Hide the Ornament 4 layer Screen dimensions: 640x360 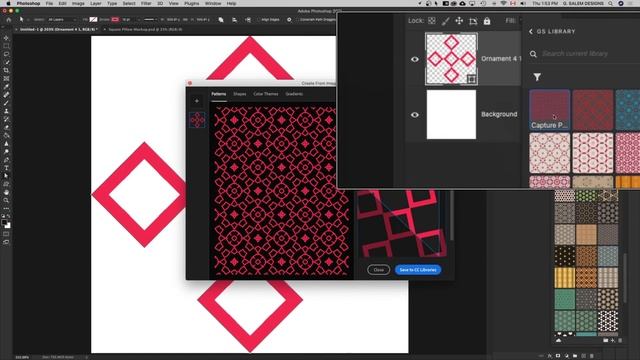[415, 59]
